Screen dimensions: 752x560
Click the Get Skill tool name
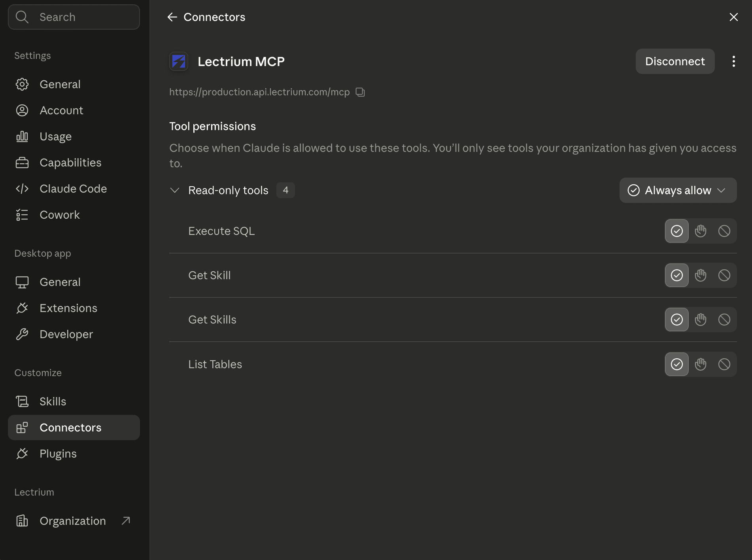click(209, 275)
